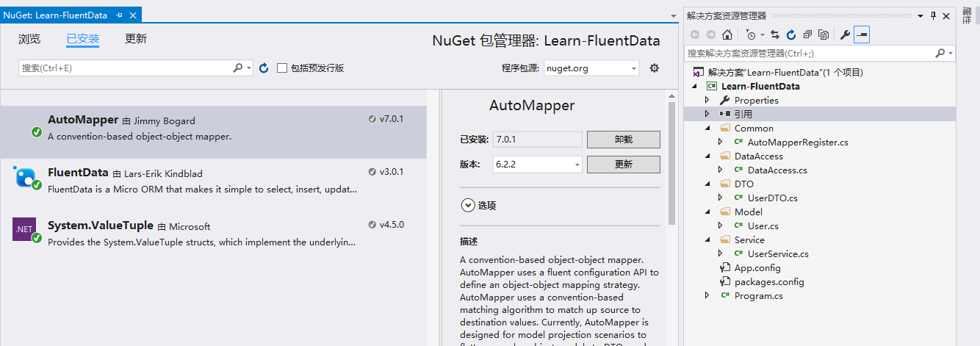Toggle the preview selected items icon
Image resolution: width=980 pixels, height=346 pixels.
(862, 35)
